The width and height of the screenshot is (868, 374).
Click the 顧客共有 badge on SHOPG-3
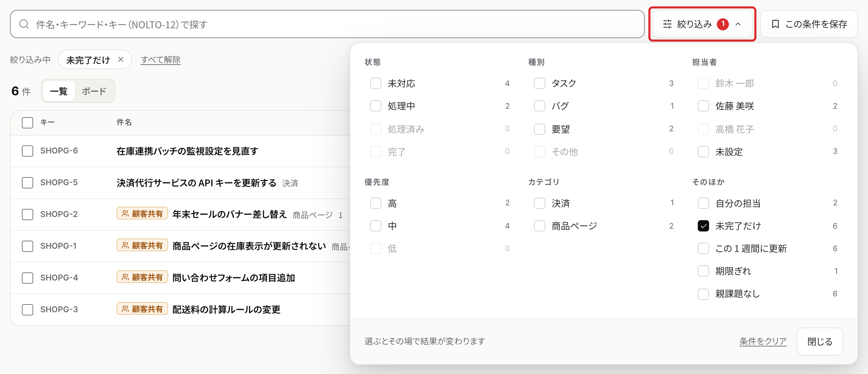pos(142,309)
